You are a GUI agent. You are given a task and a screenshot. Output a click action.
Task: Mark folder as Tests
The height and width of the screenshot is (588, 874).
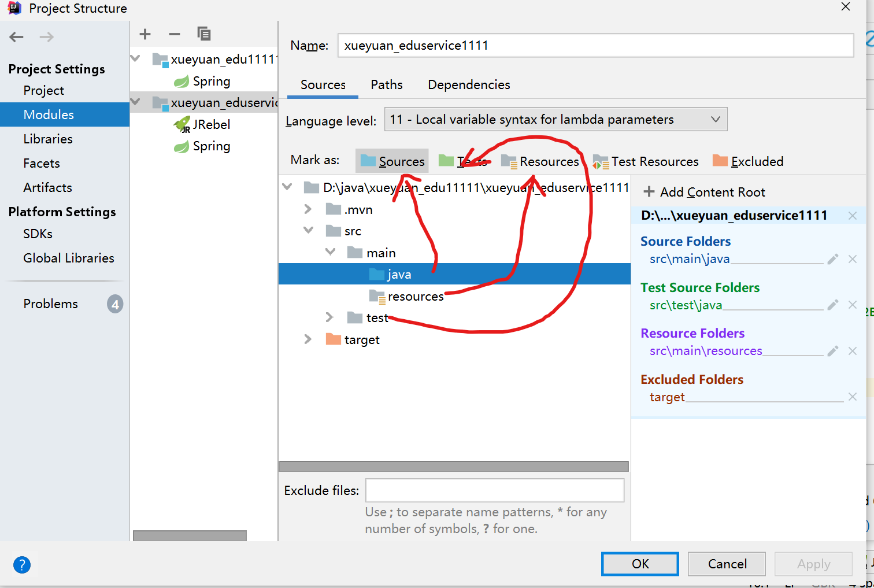[463, 161]
